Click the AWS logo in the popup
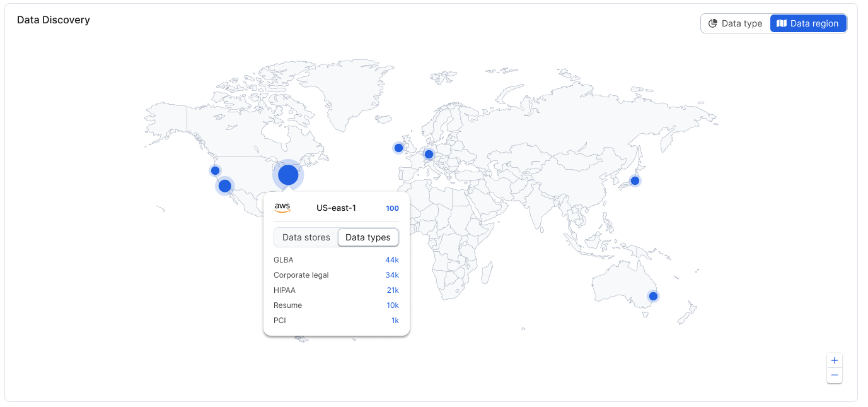 pos(282,208)
